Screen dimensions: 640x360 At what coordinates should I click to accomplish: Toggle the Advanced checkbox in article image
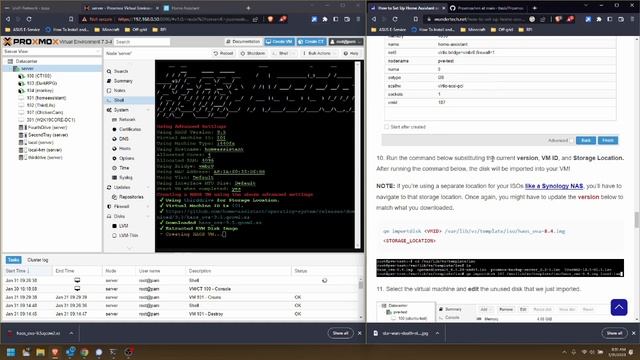pos(572,140)
